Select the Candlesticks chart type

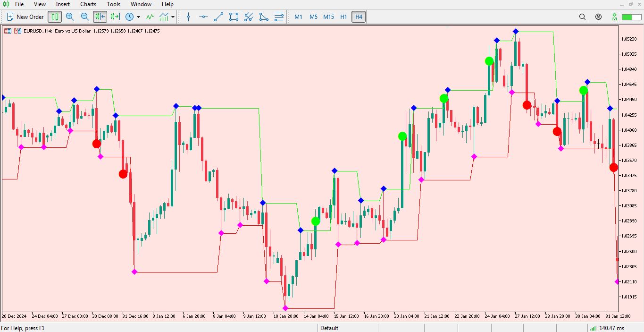coord(55,17)
